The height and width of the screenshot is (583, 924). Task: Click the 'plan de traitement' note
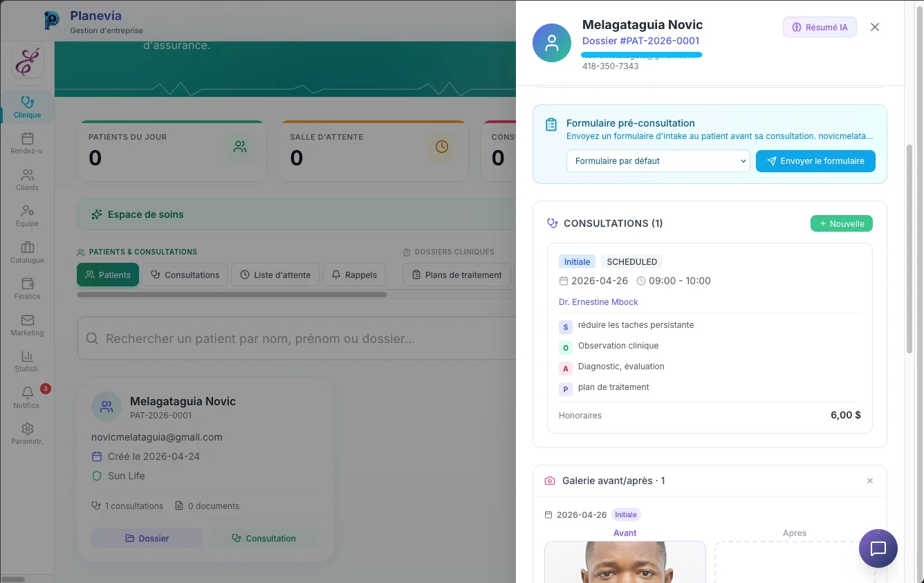(613, 387)
